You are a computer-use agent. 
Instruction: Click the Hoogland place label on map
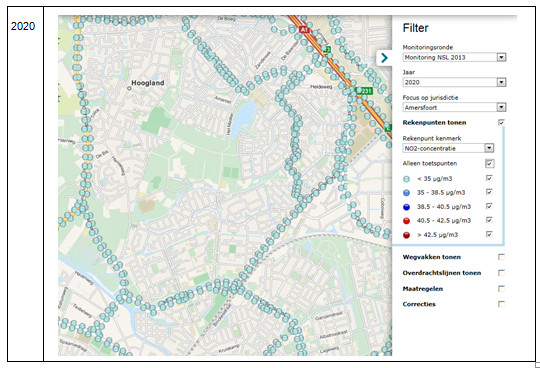(x=148, y=83)
